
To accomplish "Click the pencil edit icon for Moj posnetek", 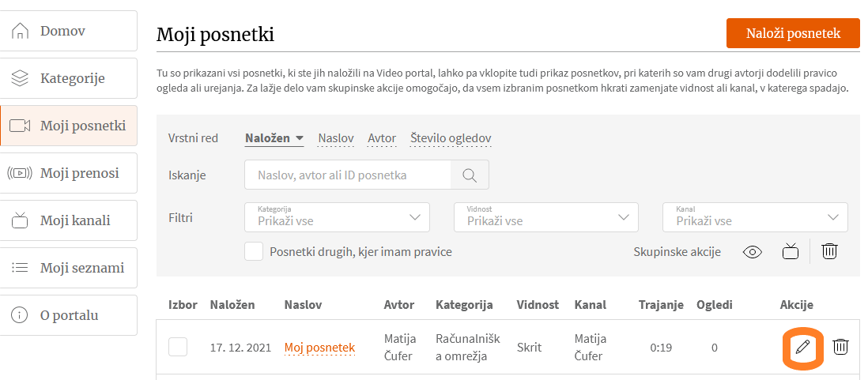I will point(802,348).
